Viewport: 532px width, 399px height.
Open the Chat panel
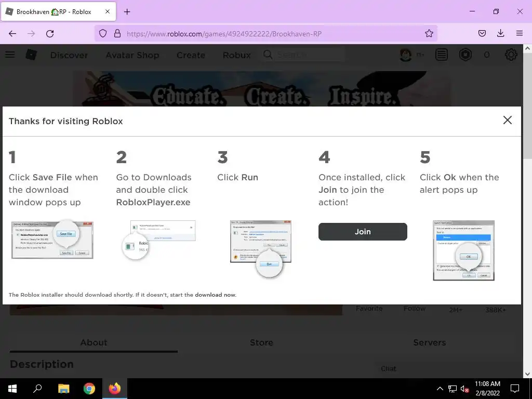389,369
